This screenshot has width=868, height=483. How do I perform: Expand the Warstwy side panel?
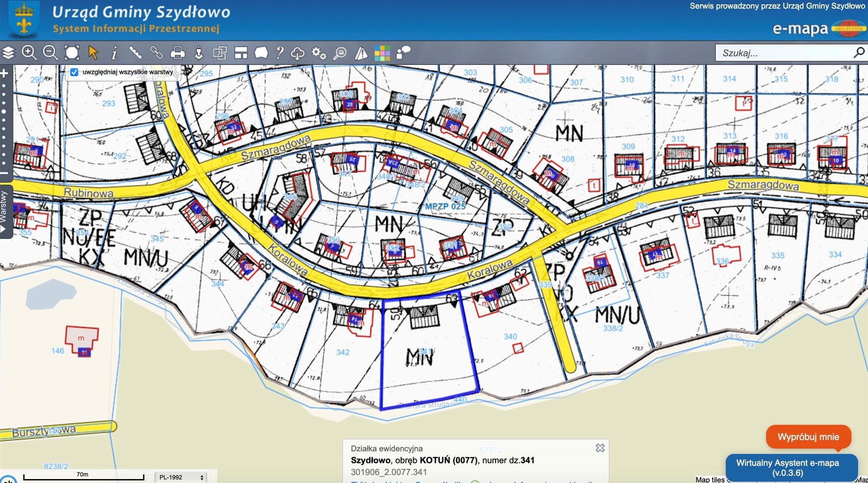pyautogui.click(x=4, y=211)
